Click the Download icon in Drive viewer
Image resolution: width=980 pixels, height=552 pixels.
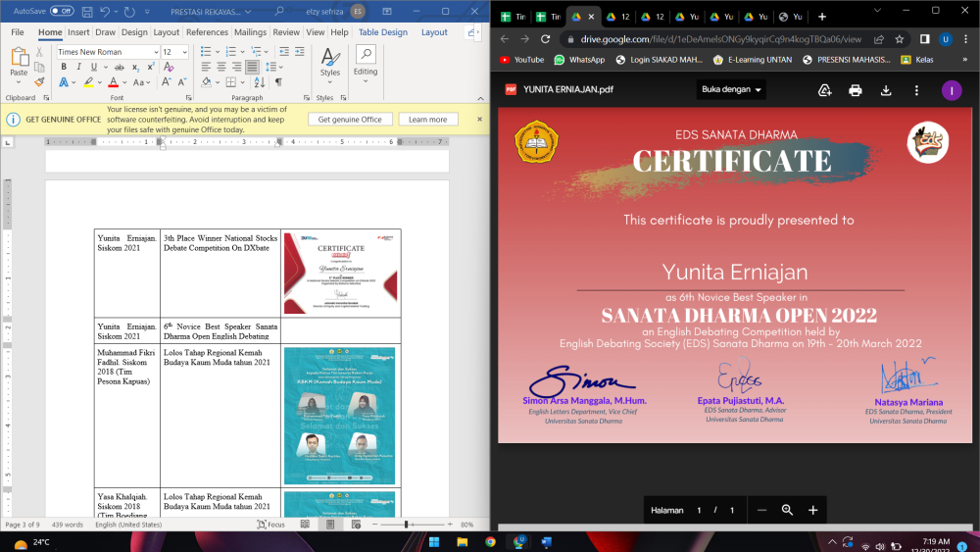tap(886, 90)
